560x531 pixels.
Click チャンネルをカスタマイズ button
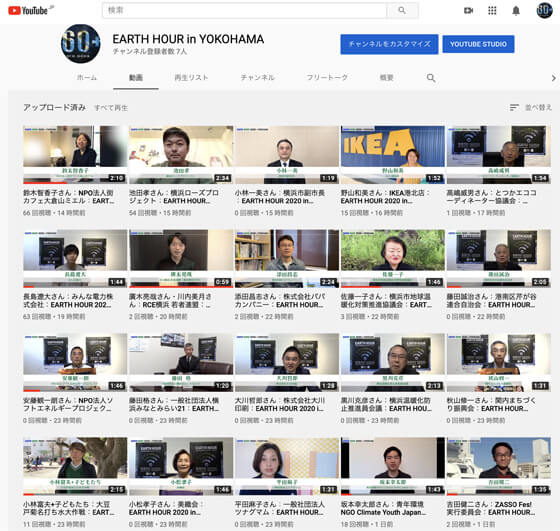tap(389, 44)
